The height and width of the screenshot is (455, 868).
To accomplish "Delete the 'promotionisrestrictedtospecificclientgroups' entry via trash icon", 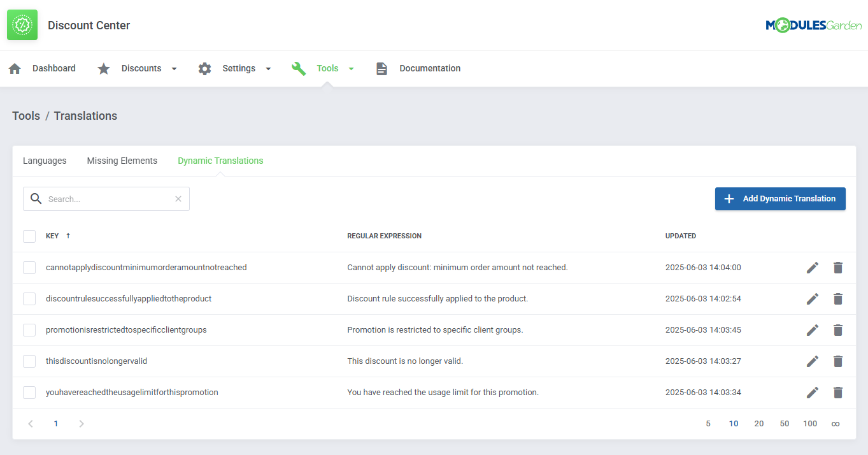I will click(837, 329).
